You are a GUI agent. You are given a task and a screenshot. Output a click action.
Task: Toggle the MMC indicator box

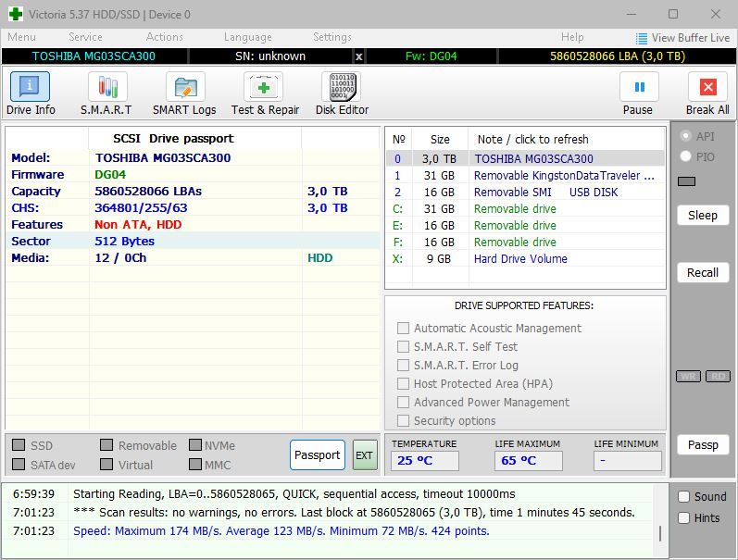point(194,465)
